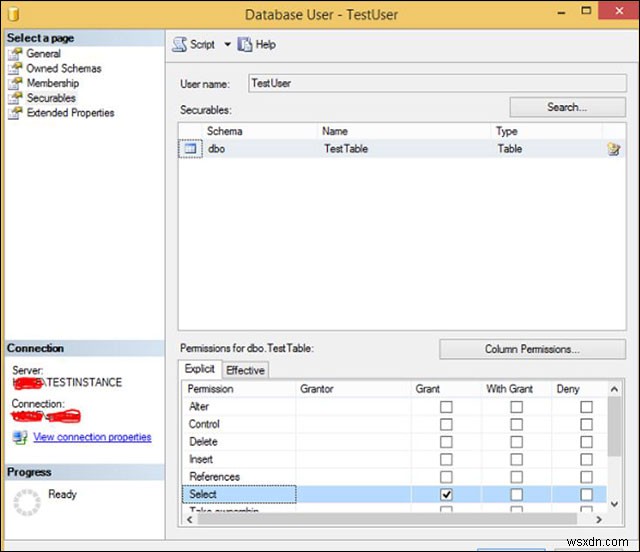Click the User name text field

point(437,83)
